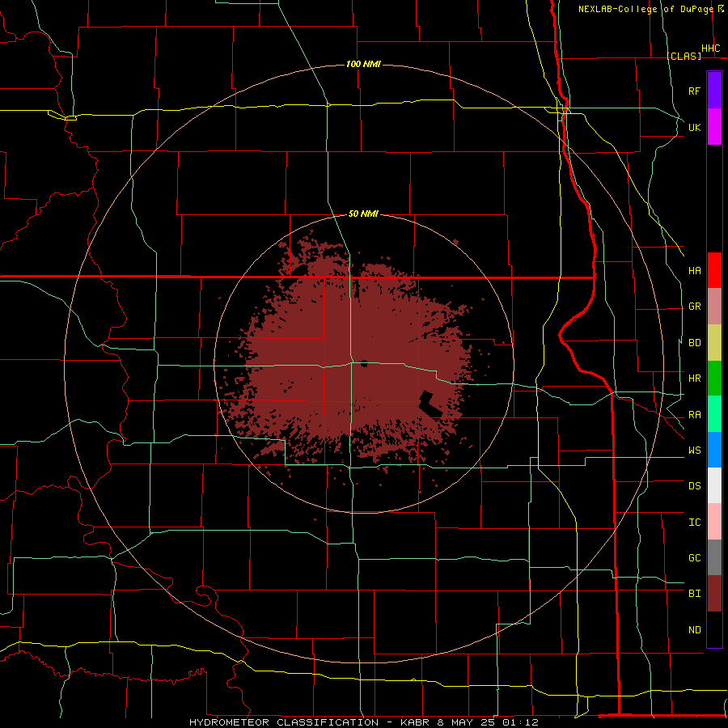Click the IC legend label
This screenshot has height=728, width=728.
coord(694,523)
